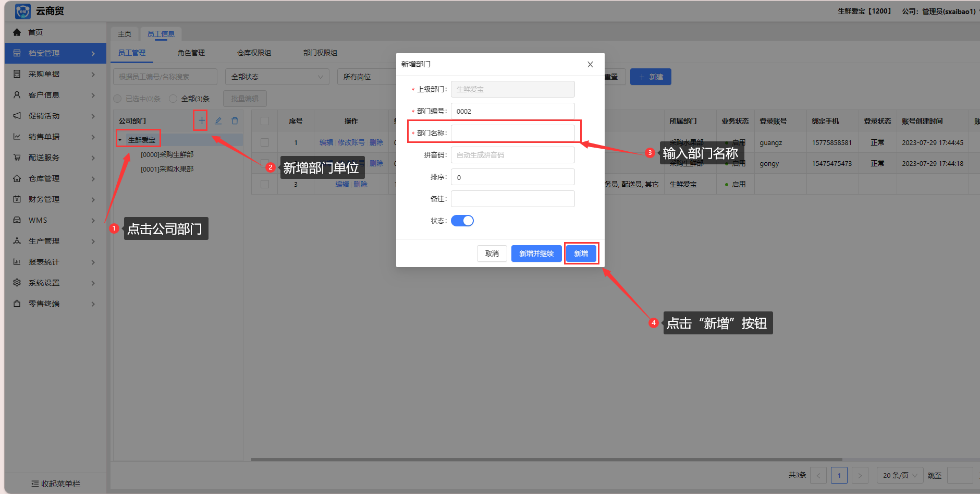Viewport: 980px width, 494px height.
Task: Expand the 仓库管理 menu chevron
Action: pos(93,178)
